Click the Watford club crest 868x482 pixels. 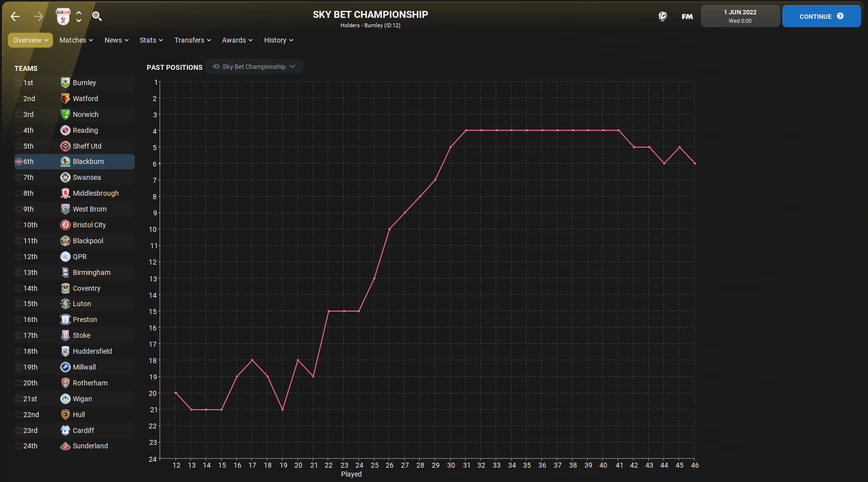[x=65, y=99]
